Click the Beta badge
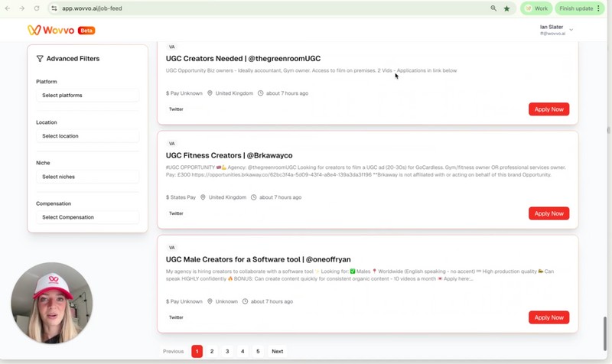This screenshot has height=364, width=612. click(x=86, y=31)
